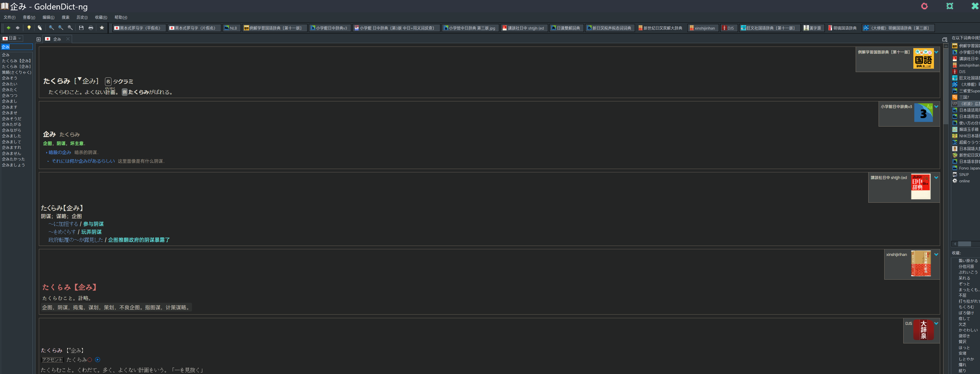
Task: Follow the 政府転覆の～が露見した link
Action: click(76, 240)
